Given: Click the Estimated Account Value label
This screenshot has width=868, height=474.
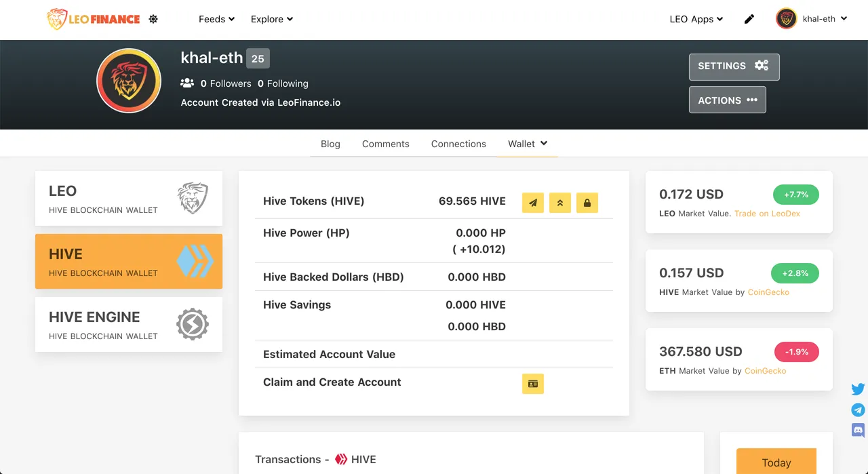Looking at the screenshot, I should click(x=329, y=354).
